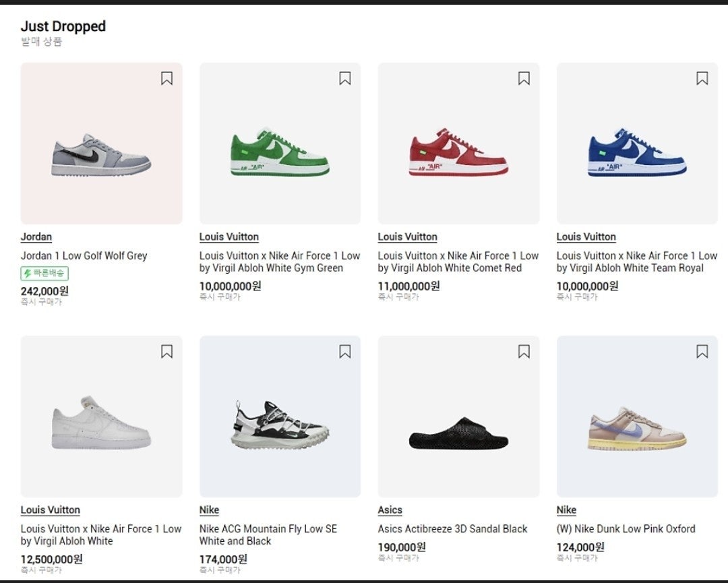Open the Jordan brand link

point(36,237)
